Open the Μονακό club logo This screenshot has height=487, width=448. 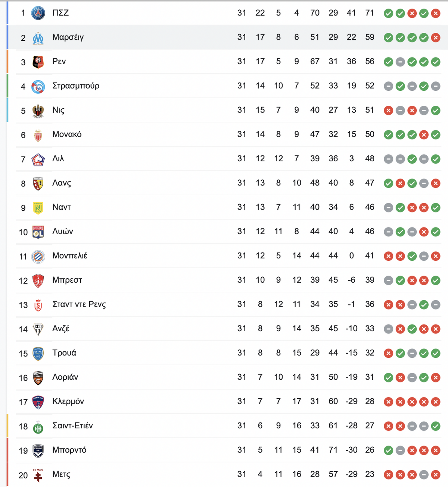38,135
